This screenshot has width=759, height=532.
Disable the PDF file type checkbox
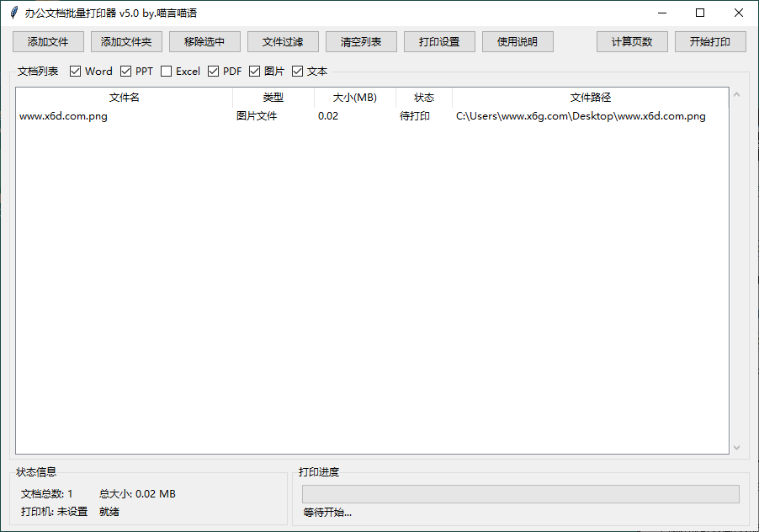tap(213, 71)
